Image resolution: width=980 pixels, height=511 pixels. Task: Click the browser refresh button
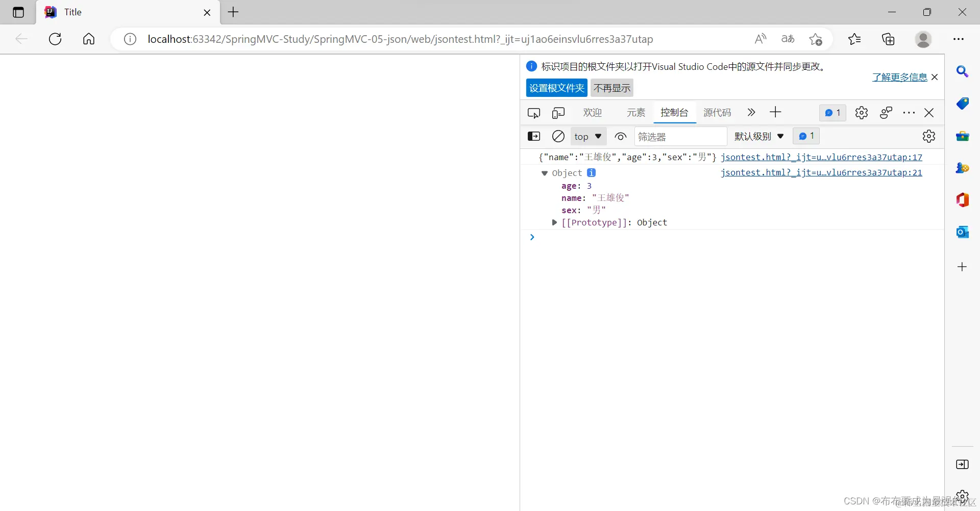click(x=55, y=39)
